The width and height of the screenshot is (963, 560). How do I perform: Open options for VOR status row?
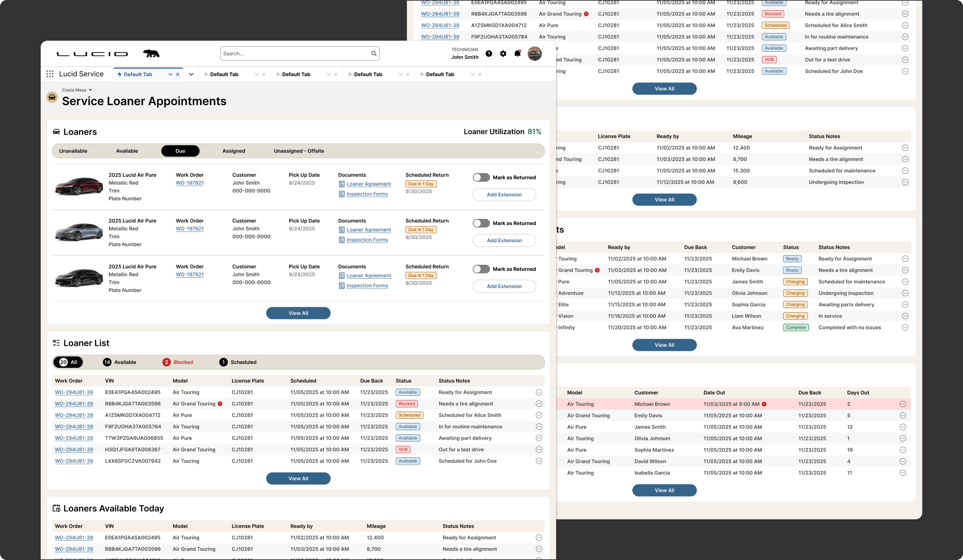point(539,449)
